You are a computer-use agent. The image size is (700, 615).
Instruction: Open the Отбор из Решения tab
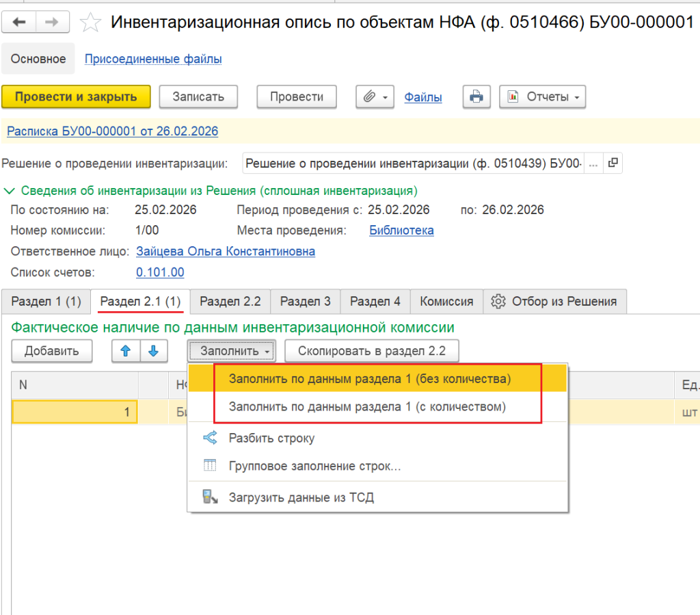coord(554,301)
